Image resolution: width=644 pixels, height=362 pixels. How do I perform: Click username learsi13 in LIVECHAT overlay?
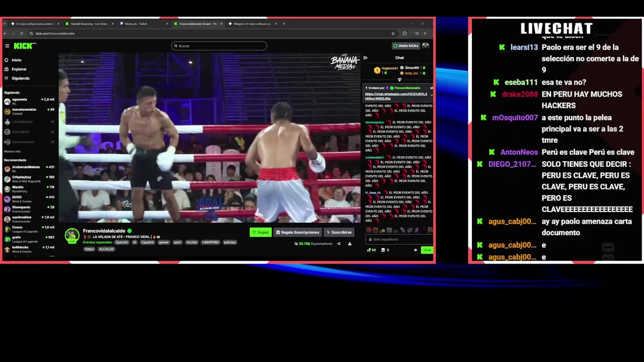524,47
